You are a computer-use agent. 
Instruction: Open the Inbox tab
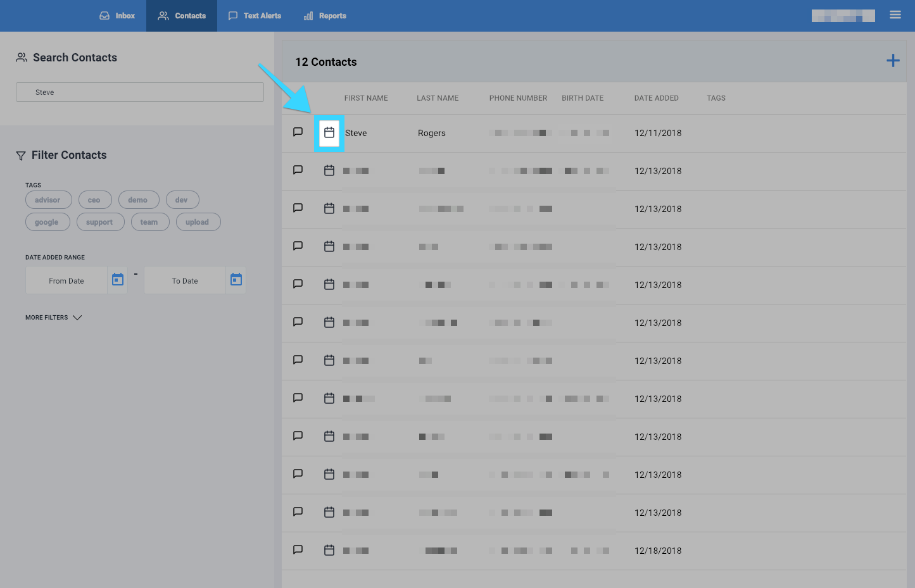point(117,16)
